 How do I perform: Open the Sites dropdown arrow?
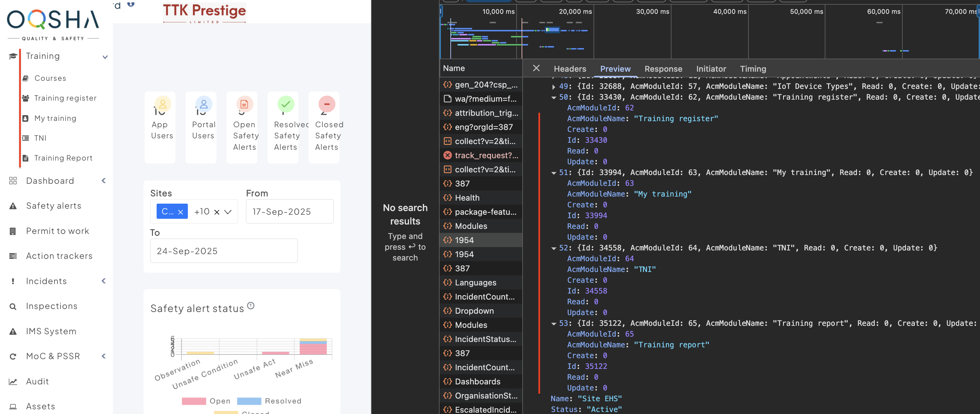point(228,212)
